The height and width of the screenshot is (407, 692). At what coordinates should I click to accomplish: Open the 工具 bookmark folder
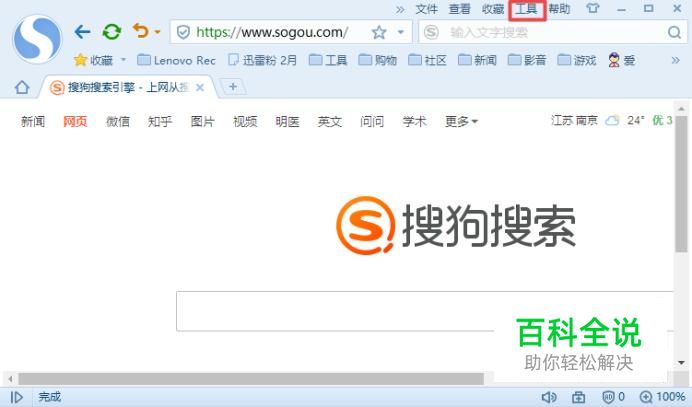click(x=327, y=60)
